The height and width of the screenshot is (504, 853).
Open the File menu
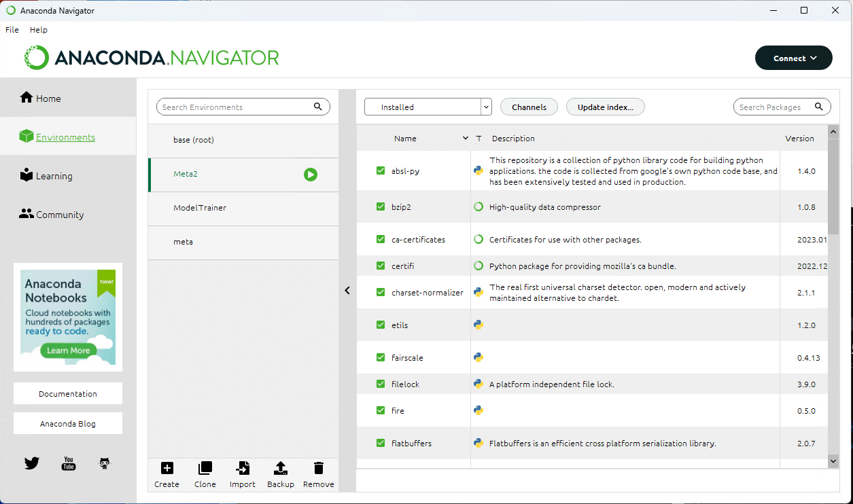(12, 30)
